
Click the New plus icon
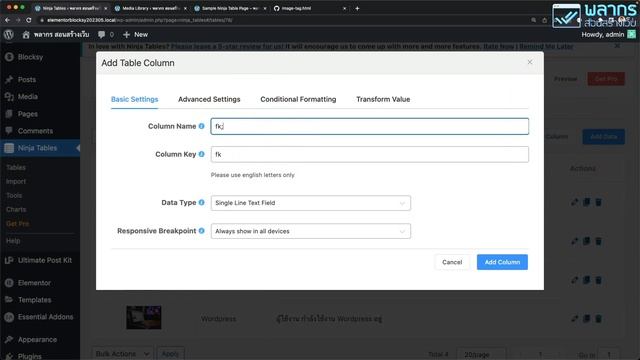(127, 35)
